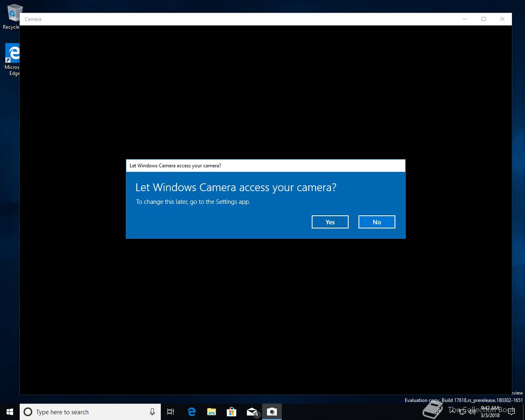The width and height of the screenshot is (525, 420).
Task: Minimize the Camera window
Action: pyautogui.click(x=465, y=19)
